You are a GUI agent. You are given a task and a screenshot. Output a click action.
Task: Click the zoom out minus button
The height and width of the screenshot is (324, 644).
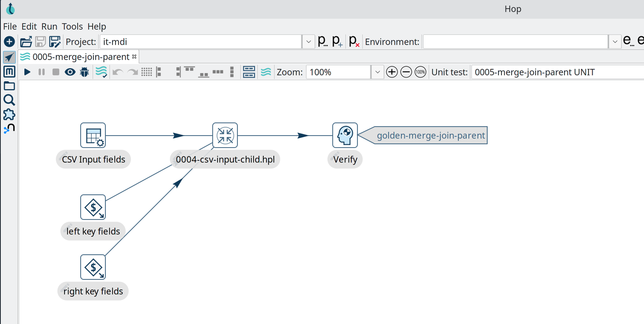click(x=406, y=72)
